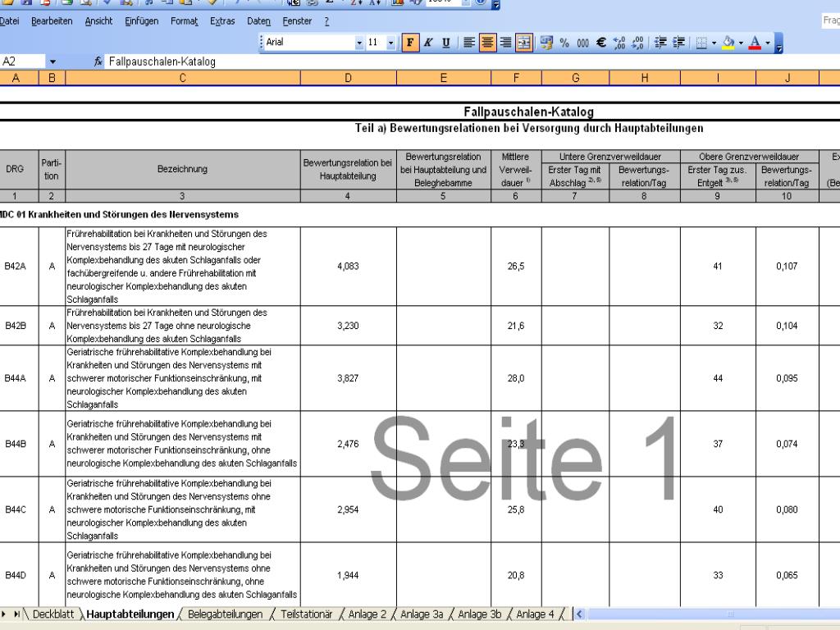The width and height of the screenshot is (840, 630).
Task: Open the font size dropdown
Action: click(390, 43)
